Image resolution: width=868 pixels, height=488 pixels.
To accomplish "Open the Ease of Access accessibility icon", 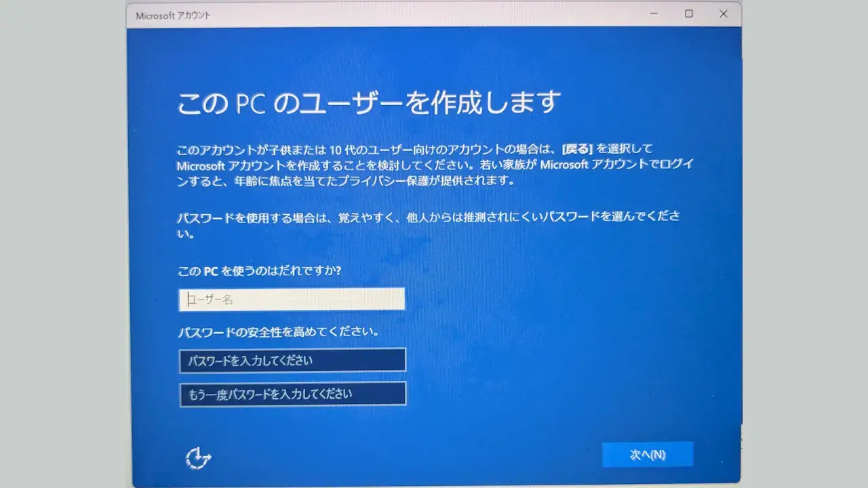I will 198,459.
